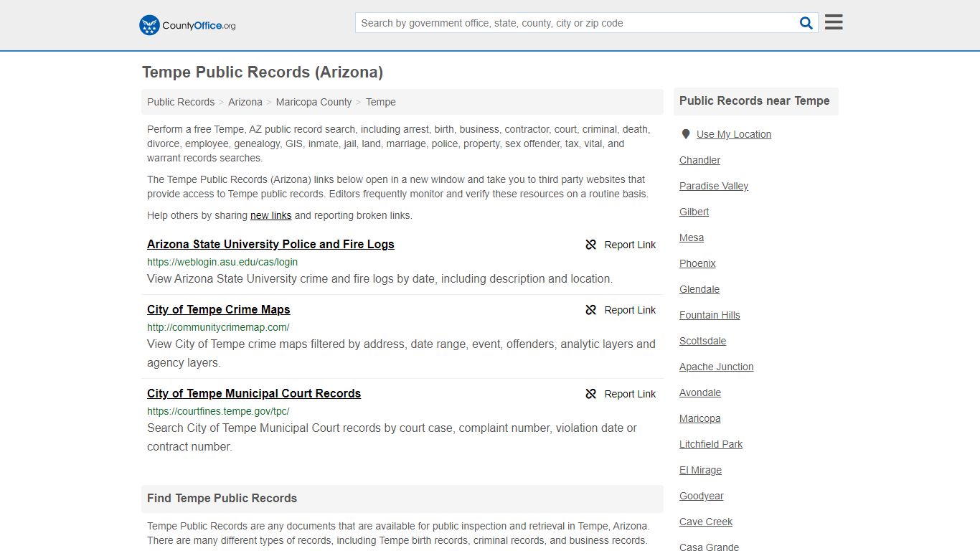The height and width of the screenshot is (551, 980).
Task: Open City of Tempe Crime Maps link
Action: 219,309
